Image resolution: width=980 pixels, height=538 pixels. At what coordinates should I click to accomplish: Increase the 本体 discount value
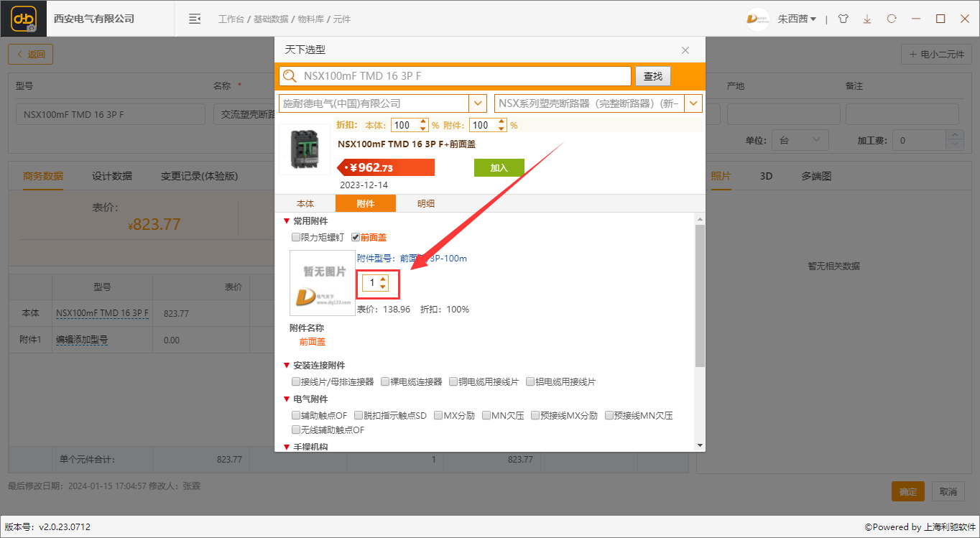(423, 121)
